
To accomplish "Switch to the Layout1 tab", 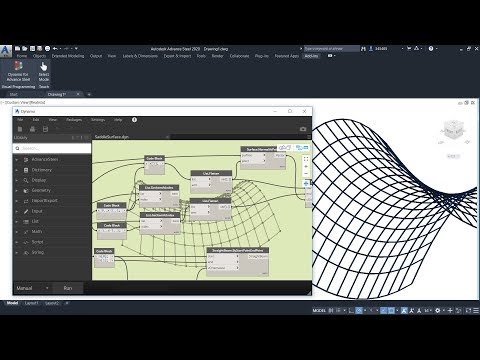I will pos(32,303).
